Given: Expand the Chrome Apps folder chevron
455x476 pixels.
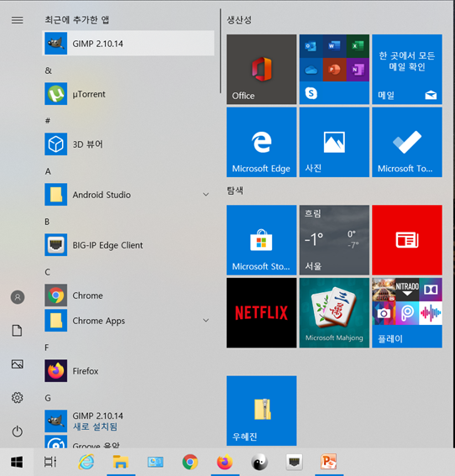Looking at the screenshot, I should pos(206,320).
